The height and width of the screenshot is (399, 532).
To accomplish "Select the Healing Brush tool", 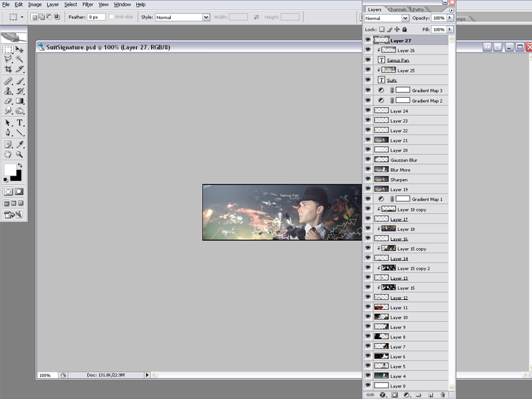I will tap(8, 81).
